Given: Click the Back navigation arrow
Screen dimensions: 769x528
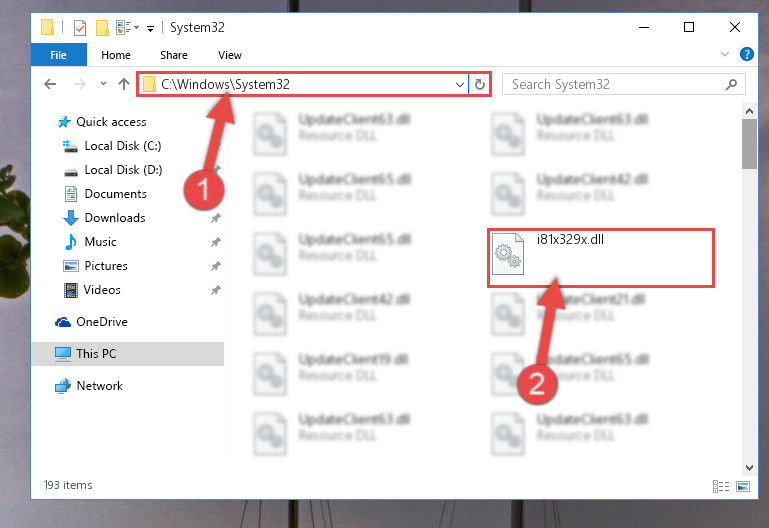Looking at the screenshot, I should [50, 84].
